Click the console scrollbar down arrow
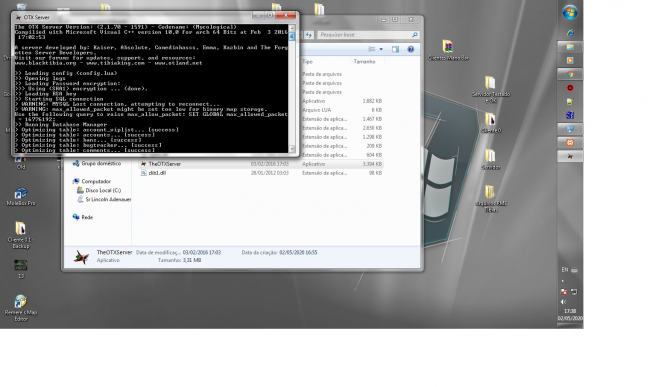 coord(292,149)
